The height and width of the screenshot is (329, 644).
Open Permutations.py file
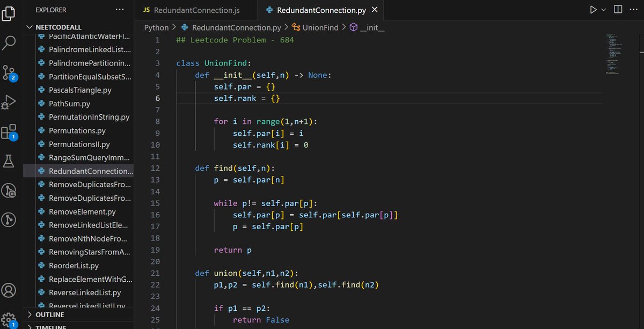78,130
